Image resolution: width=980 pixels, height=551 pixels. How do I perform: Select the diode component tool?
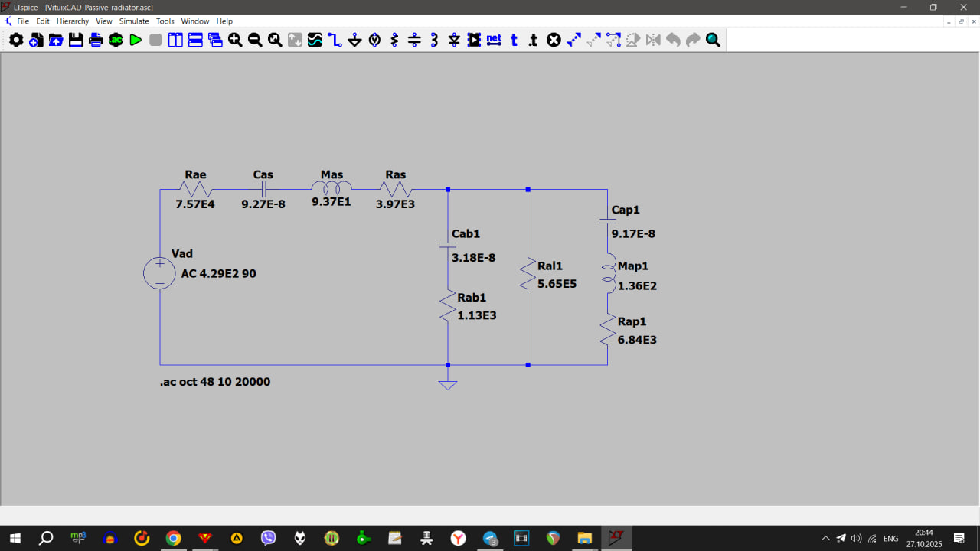click(454, 40)
